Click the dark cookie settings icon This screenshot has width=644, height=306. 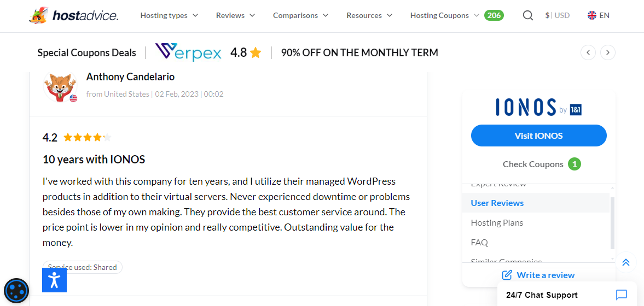[x=16, y=291]
